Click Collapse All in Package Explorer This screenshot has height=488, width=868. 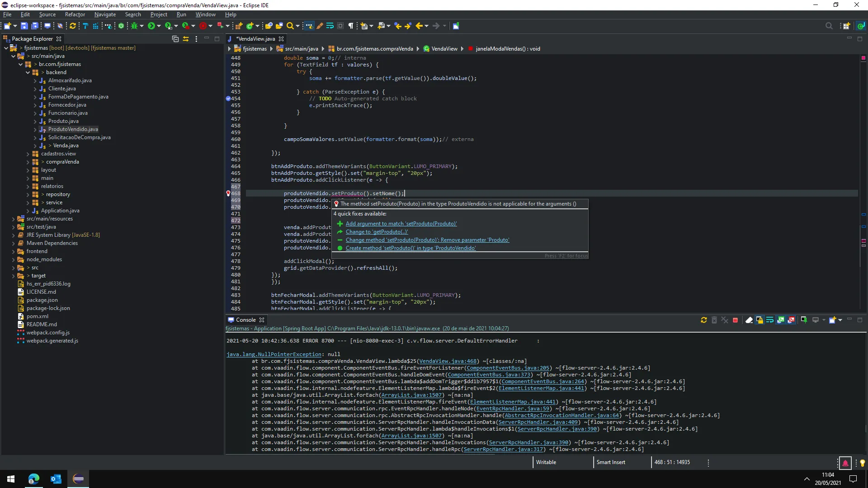[175, 39]
